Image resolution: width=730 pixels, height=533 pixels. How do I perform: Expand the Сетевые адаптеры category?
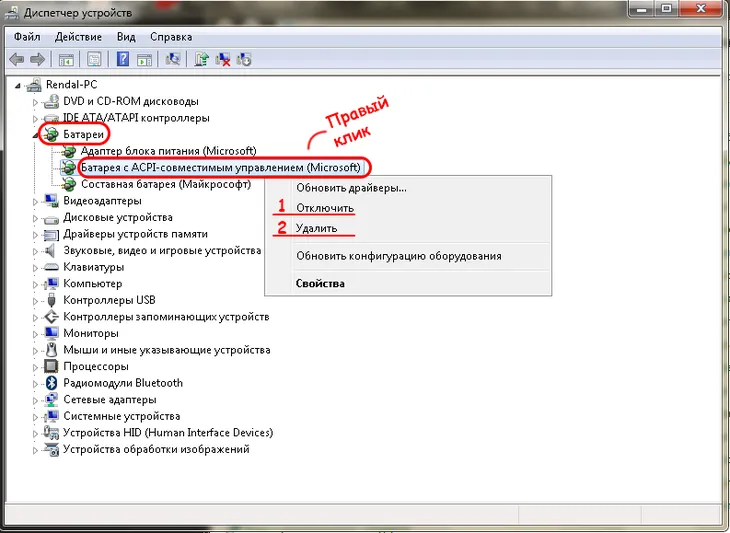click(35, 400)
